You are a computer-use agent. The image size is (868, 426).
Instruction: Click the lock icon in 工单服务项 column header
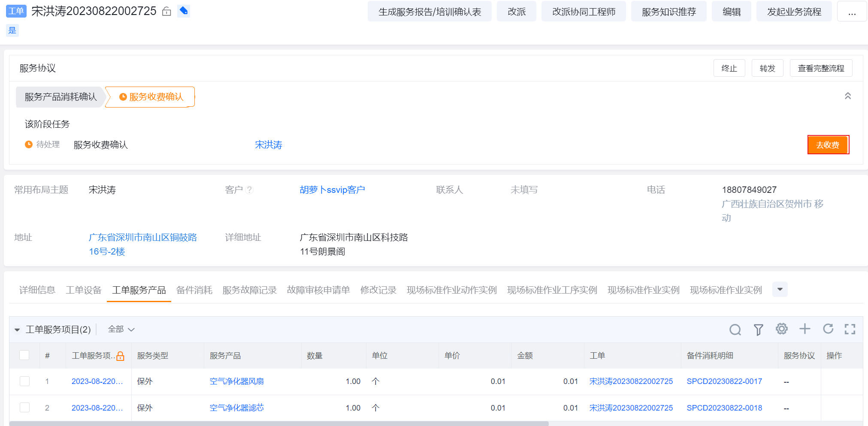tap(121, 356)
